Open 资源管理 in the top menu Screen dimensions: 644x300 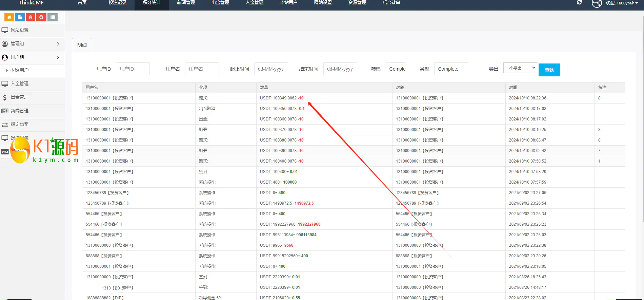tap(357, 3)
